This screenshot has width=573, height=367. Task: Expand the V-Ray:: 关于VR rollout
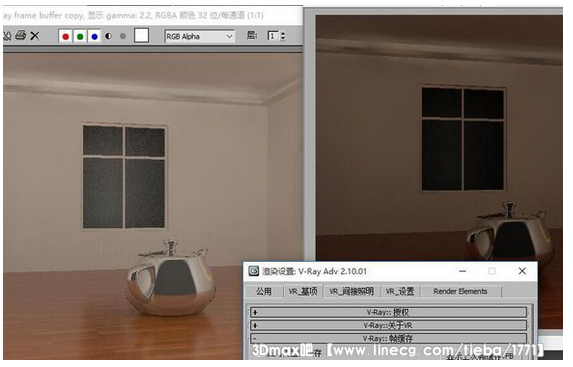click(x=388, y=325)
